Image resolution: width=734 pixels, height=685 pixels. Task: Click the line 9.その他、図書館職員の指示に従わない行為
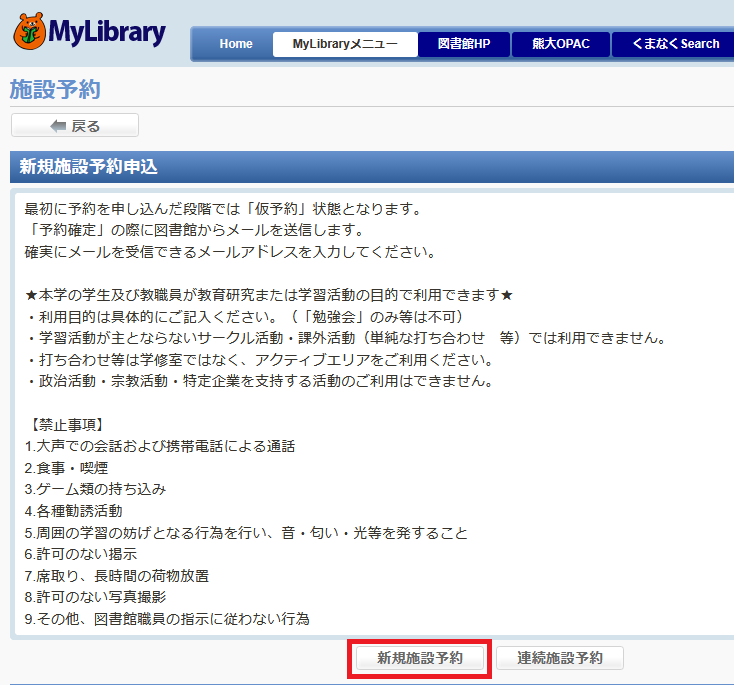[x=167, y=619]
